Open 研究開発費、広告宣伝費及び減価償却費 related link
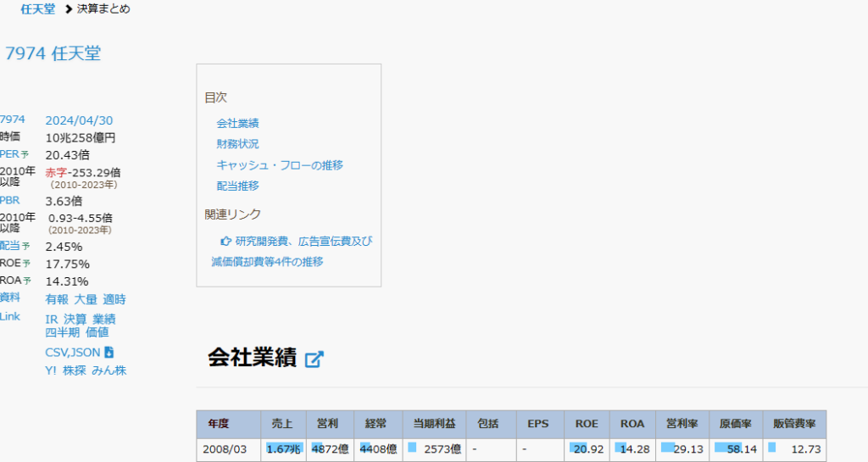The height and width of the screenshot is (462, 868). pyautogui.click(x=292, y=251)
